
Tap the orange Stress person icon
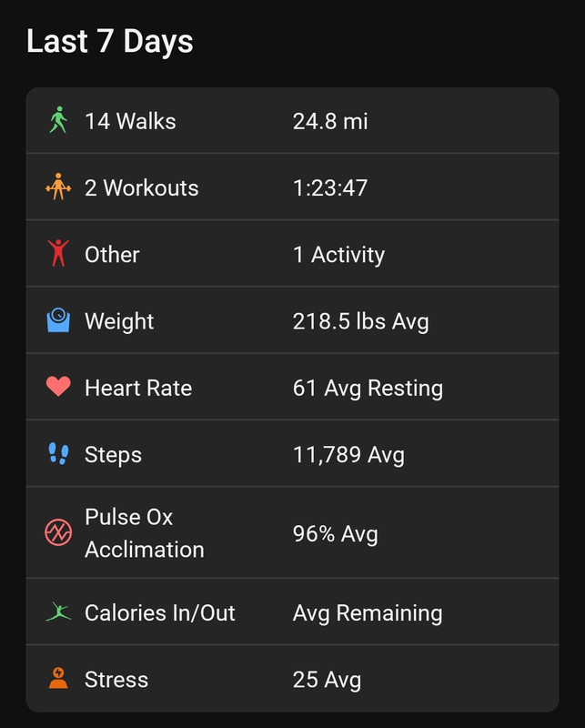pyautogui.click(x=58, y=678)
